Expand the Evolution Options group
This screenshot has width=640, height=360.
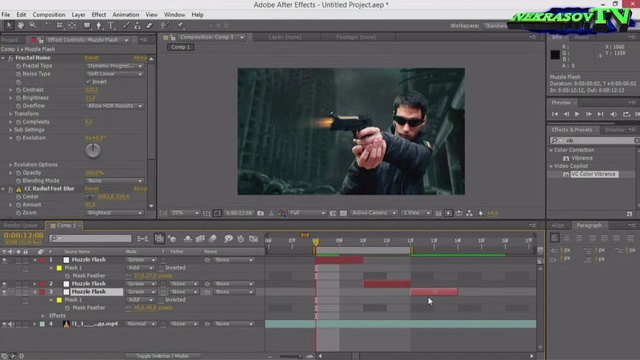[x=11, y=164]
